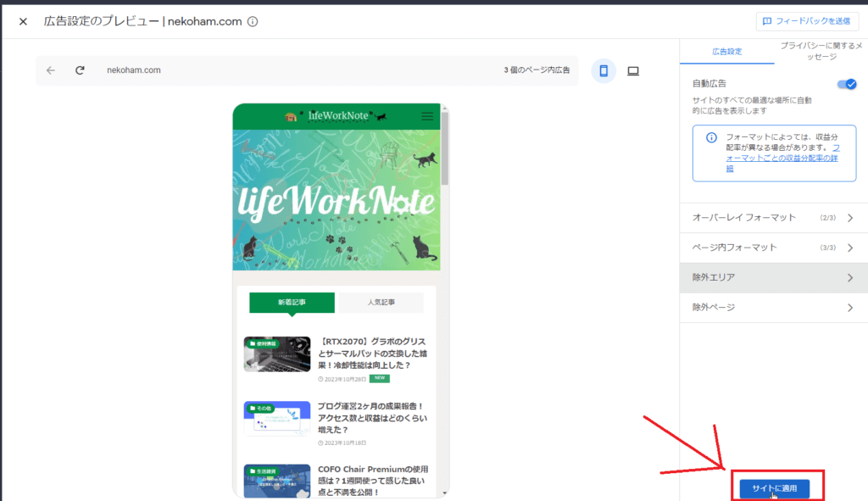Go back in the preview browser

[x=50, y=70]
